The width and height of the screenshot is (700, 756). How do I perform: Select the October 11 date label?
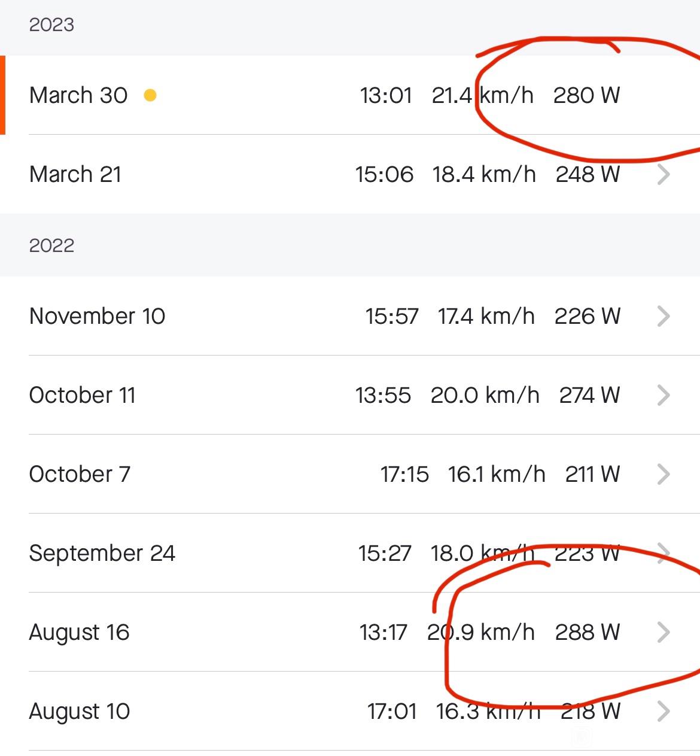[82, 395]
